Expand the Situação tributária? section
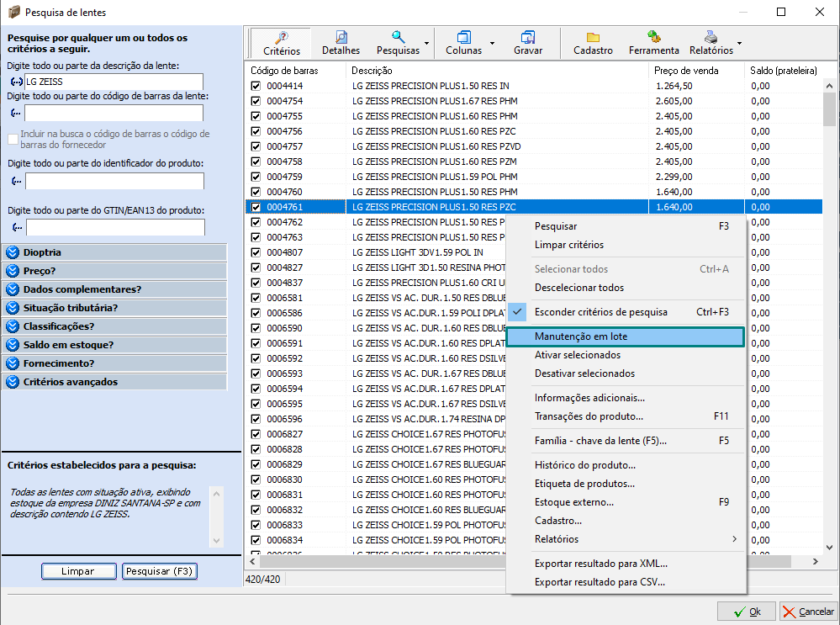 coord(114,308)
